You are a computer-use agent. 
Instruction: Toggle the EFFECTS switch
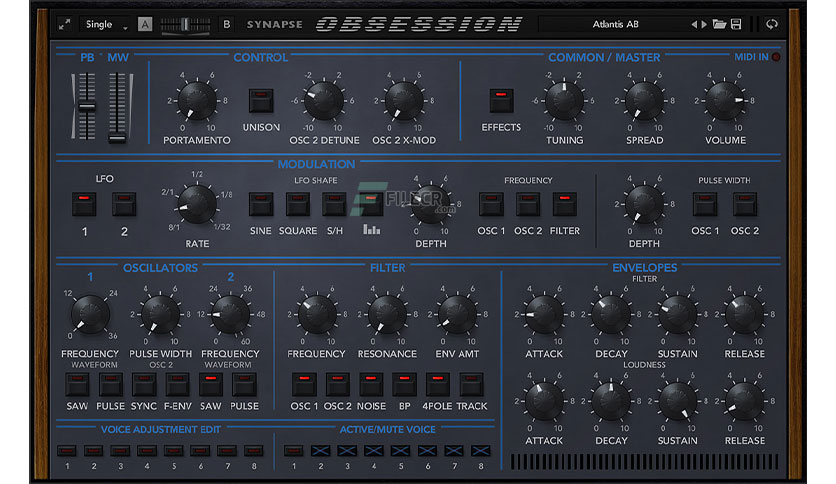click(501, 101)
